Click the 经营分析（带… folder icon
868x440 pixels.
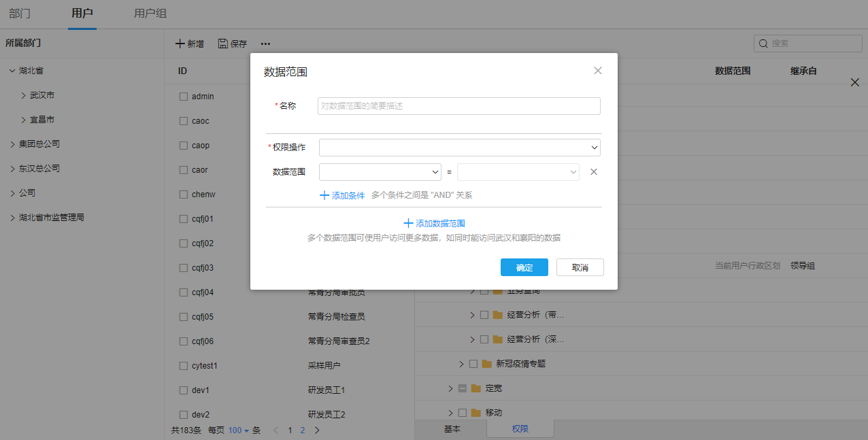click(497, 315)
